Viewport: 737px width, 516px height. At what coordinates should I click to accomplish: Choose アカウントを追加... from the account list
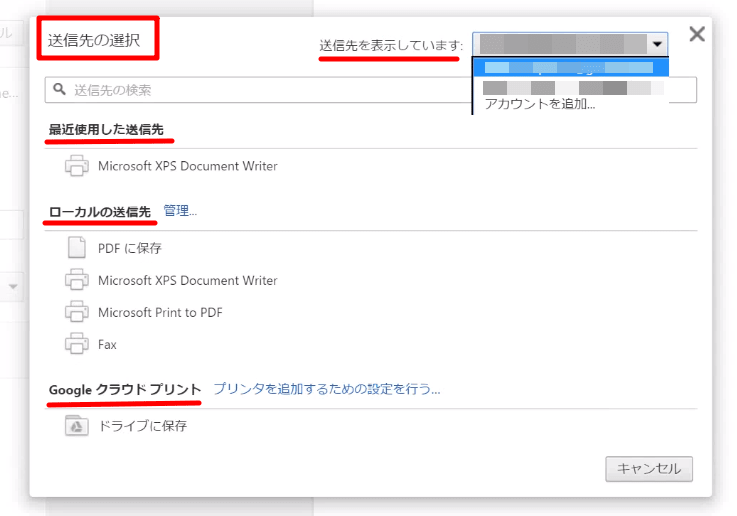pyautogui.click(x=539, y=104)
